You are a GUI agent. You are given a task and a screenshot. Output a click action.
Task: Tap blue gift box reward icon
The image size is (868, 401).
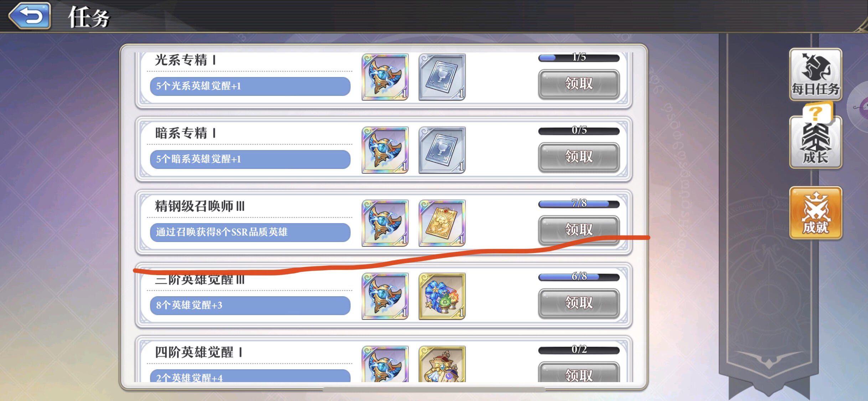(442, 296)
